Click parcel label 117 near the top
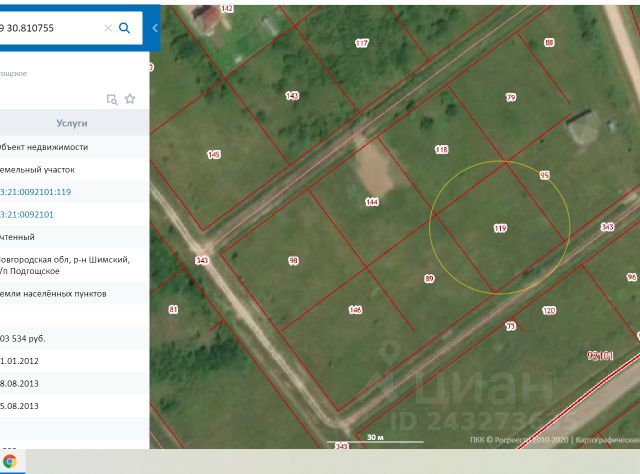The image size is (640, 474). pos(361,43)
